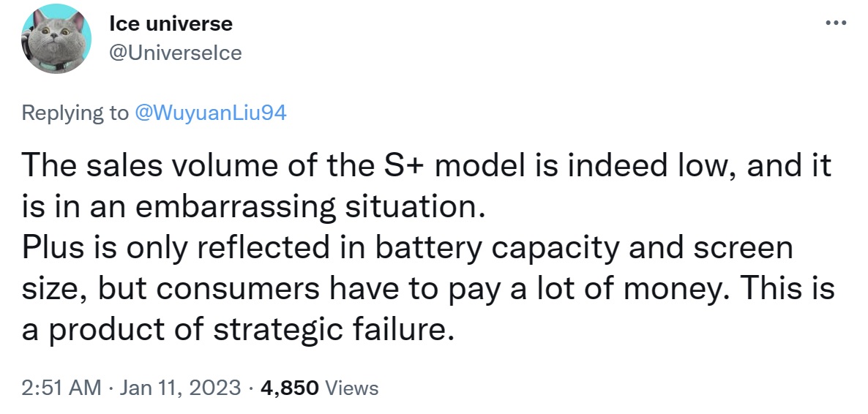The image size is (868, 414).
Task: Click the Jan 11, 2023 date
Action: 180,388
